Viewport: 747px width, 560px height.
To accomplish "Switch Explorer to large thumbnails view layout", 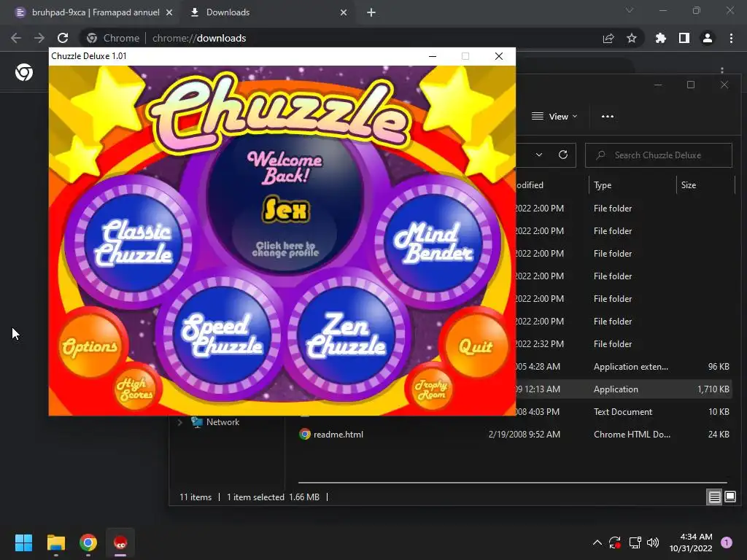I will (x=729, y=497).
